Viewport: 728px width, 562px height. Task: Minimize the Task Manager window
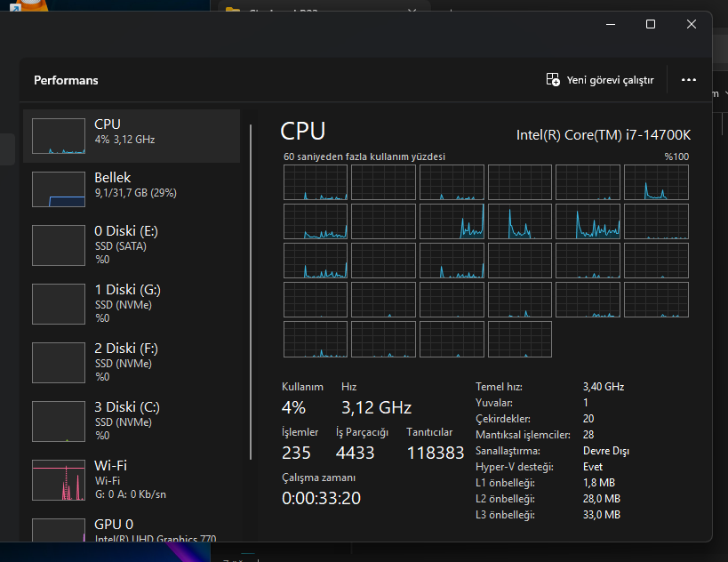click(611, 24)
